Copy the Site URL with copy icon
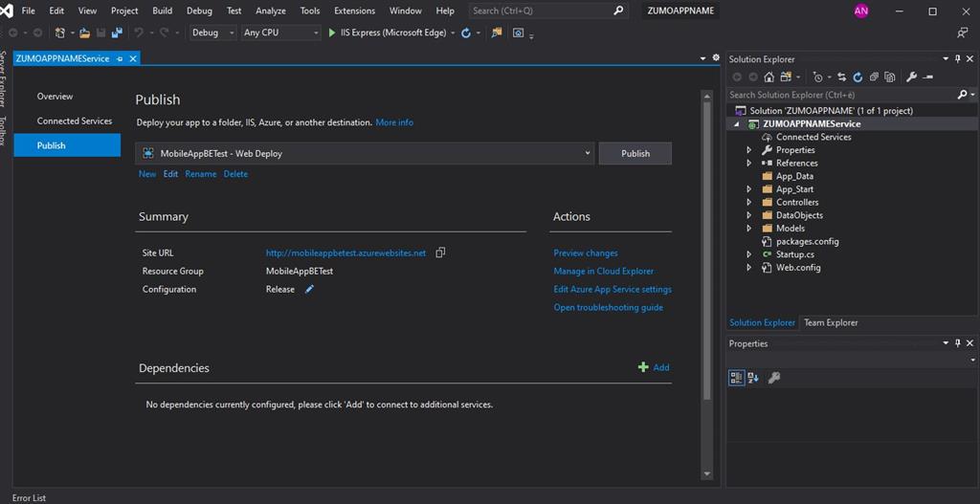 440,252
